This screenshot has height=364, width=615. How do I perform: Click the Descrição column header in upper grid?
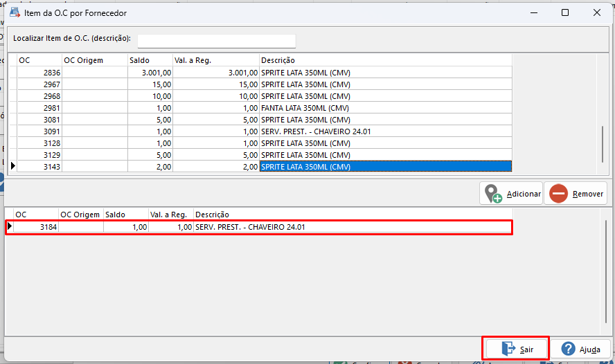386,60
